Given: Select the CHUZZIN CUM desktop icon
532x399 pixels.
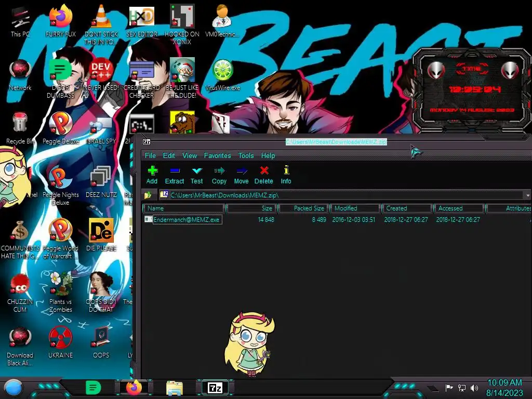Looking at the screenshot, I should pyautogui.click(x=20, y=293).
